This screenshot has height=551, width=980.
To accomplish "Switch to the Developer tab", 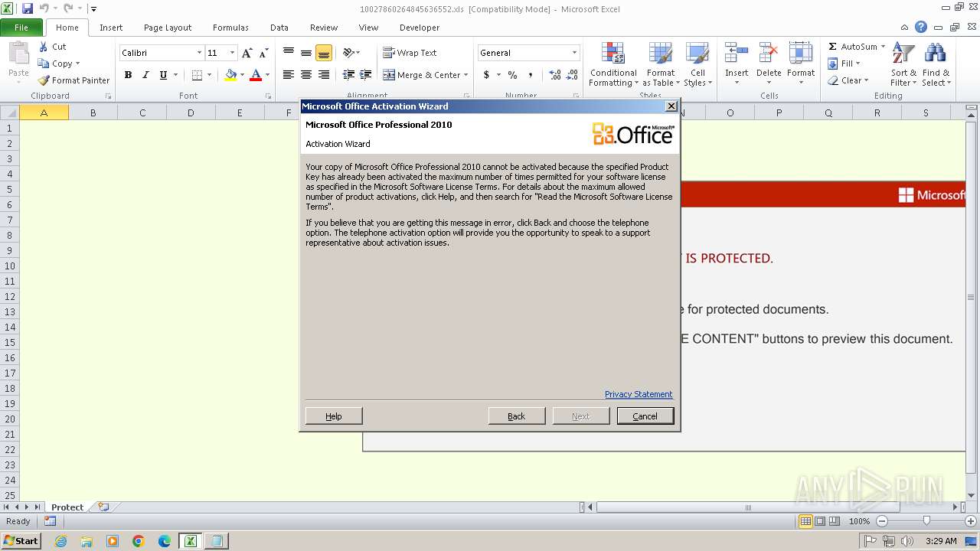I will (420, 28).
